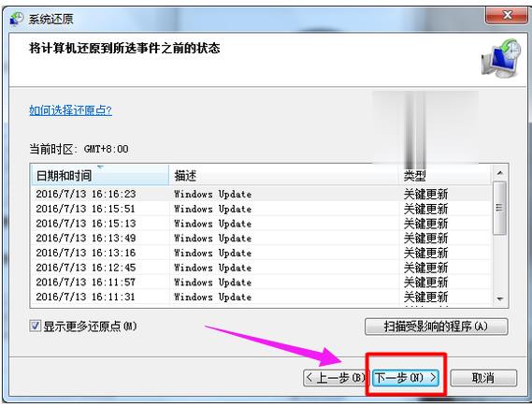Toggle the show more restore points checkbox

pos(35,327)
